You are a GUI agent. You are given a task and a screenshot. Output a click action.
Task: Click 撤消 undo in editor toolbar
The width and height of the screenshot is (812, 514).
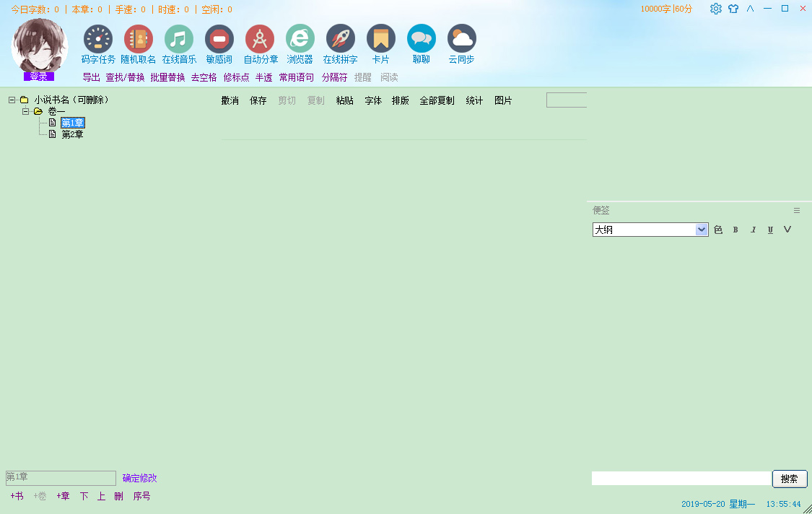[230, 100]
